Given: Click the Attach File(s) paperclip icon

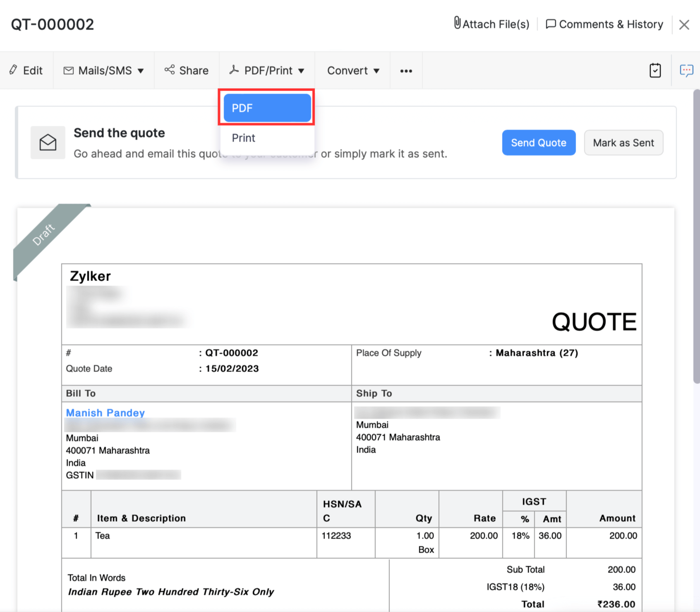Looking at the screenshot, I should tap(457, 24).
